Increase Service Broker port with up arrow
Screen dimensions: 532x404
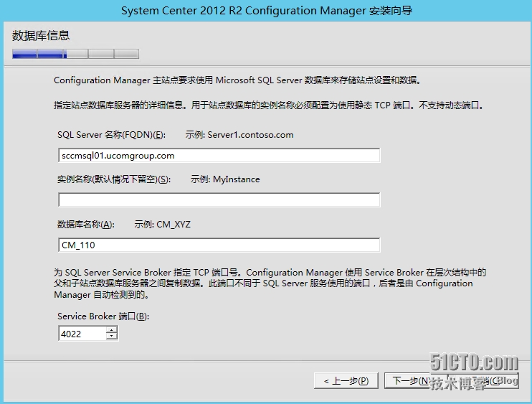(111, 330)
